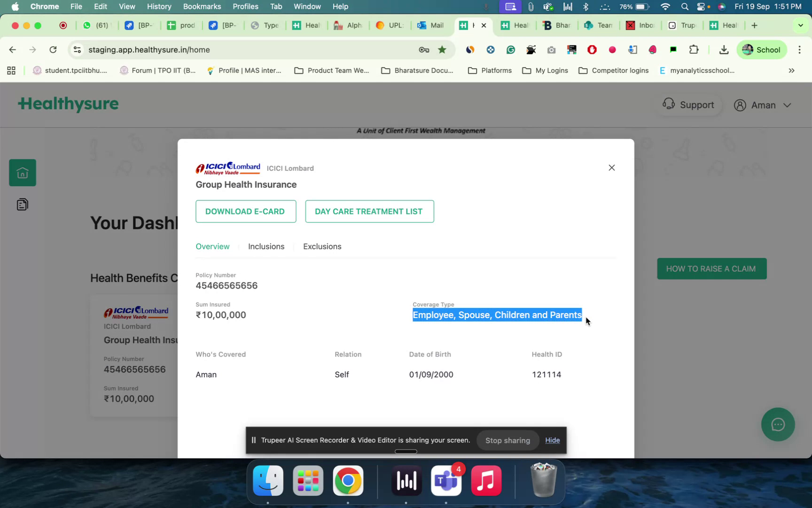Image resolution: width=812 pixels, height=508 pixels.
Task: Click Stop Sharing in the recorder banner
Action: 507,440
